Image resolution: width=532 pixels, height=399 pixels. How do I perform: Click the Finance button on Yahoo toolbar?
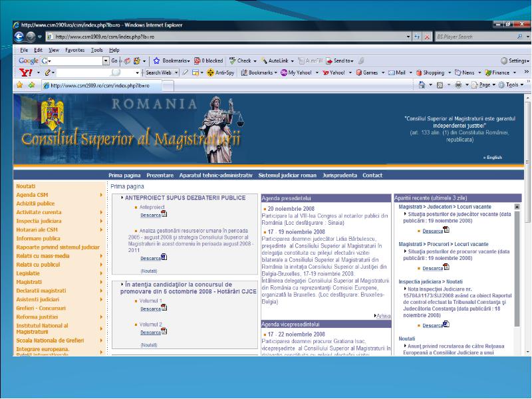[497, 72]
